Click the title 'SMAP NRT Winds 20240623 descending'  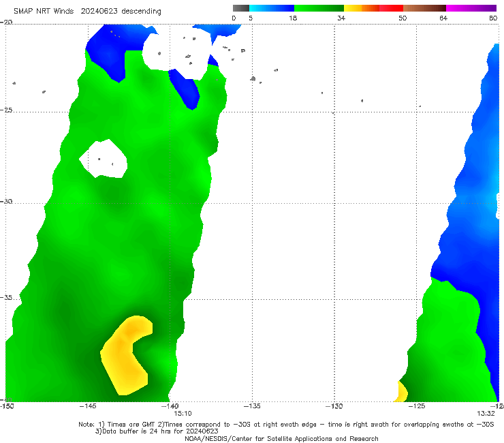pyautogui.click(x=87, y=11)
